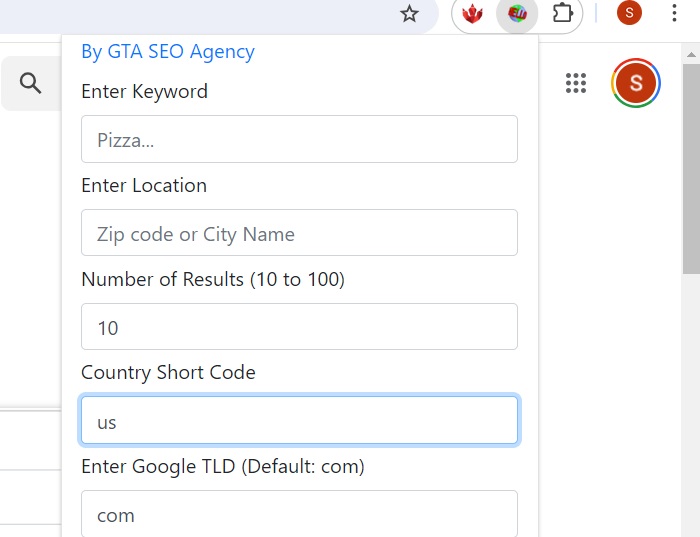The image size is (700, 537).
Task: Focus the Enter Keyword field
Action: [299, 139]
